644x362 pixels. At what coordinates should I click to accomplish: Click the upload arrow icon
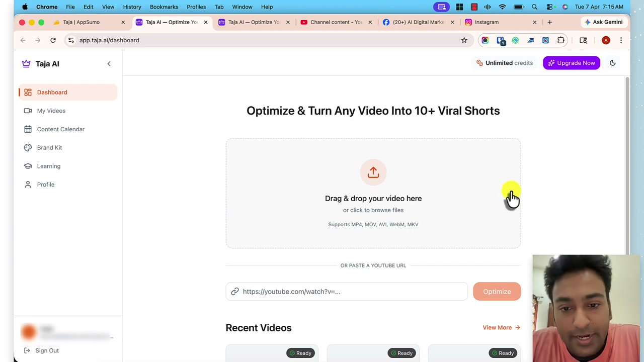pyautogui.click(x=373, y=172)
